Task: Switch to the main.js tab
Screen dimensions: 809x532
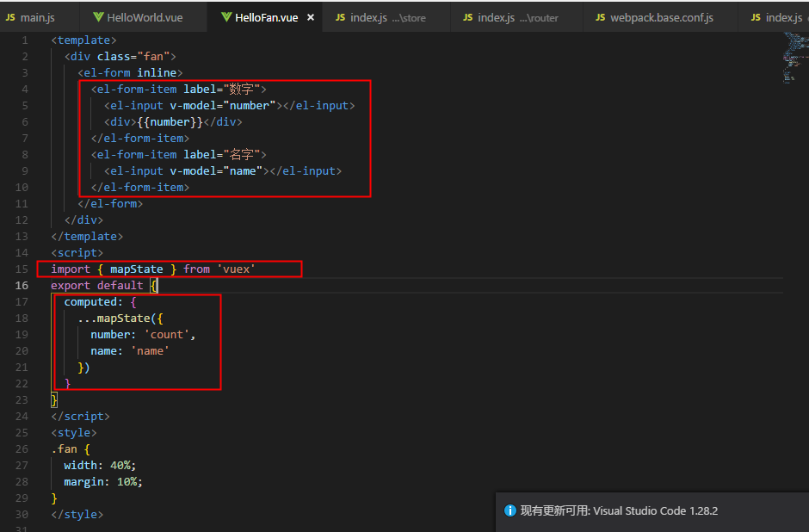Action: [40, 17]
